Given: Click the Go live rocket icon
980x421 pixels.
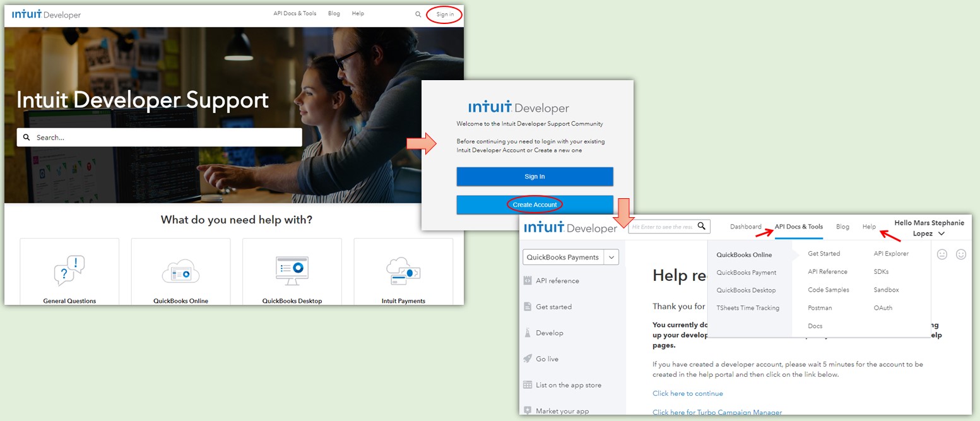Looking at the screenshot, I should coord(528,359).
